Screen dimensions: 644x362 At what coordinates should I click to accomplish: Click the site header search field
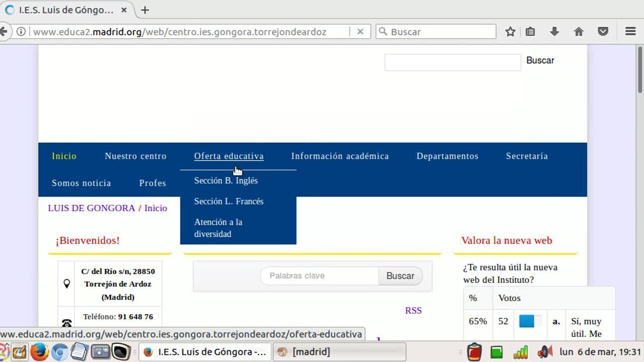coord(453,62)
